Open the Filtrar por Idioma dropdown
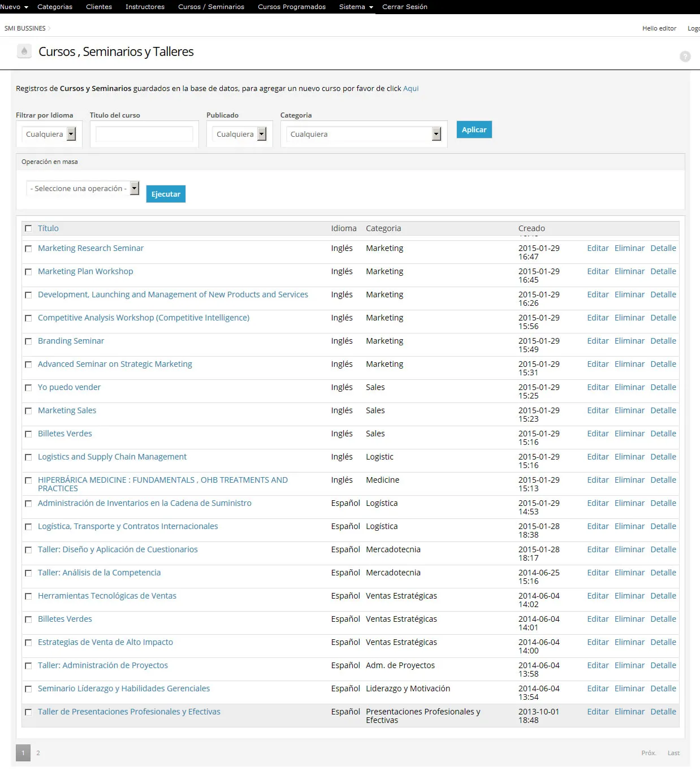 point(49,134)
